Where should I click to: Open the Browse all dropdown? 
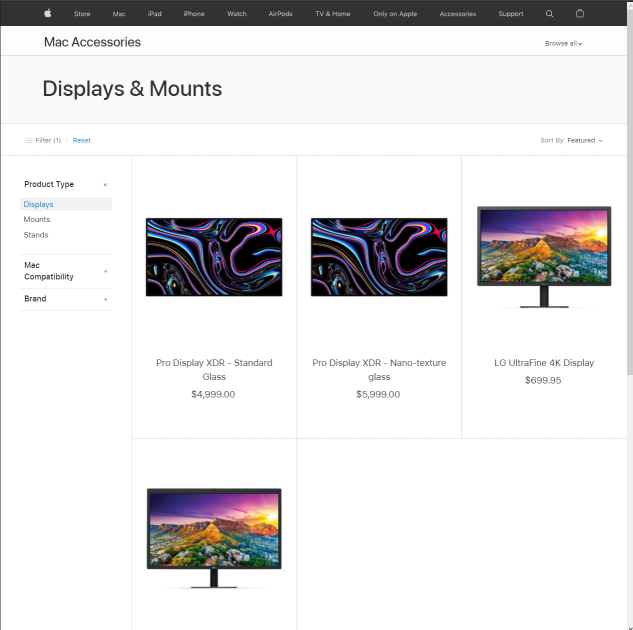[x=563, y=43]
